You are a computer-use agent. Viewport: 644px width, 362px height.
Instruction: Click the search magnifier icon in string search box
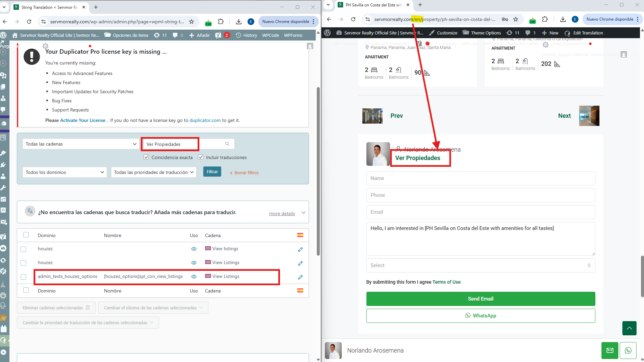tap(227, 144)
